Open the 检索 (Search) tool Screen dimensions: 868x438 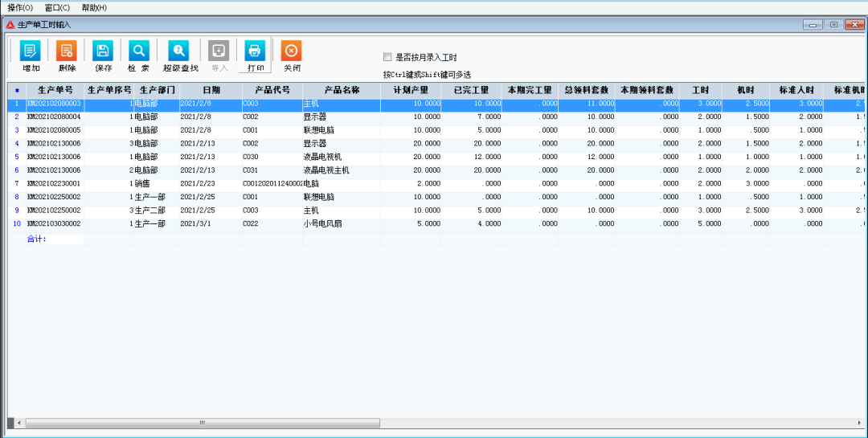(x=138, y=51)
